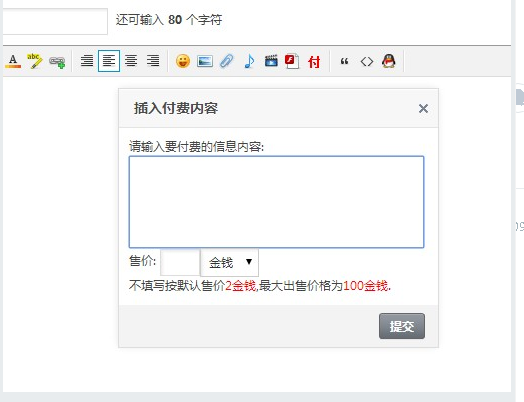Viewport: 524px width, 402px height.
Task: Click the red paid content icon
Action: coord(314,62)
